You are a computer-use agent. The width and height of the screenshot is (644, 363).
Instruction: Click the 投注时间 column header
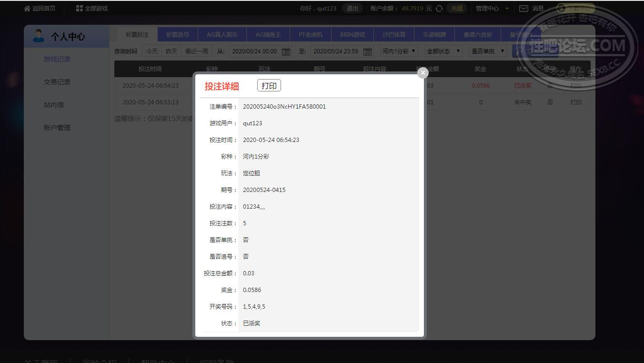click(150, 69)
